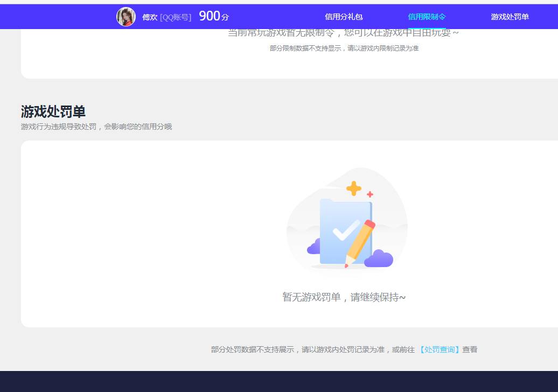The height and width of the screenshot is (392, 558).
Task: Click the 查看 text after the penalty query link
Action: click(x=470, y=349)
